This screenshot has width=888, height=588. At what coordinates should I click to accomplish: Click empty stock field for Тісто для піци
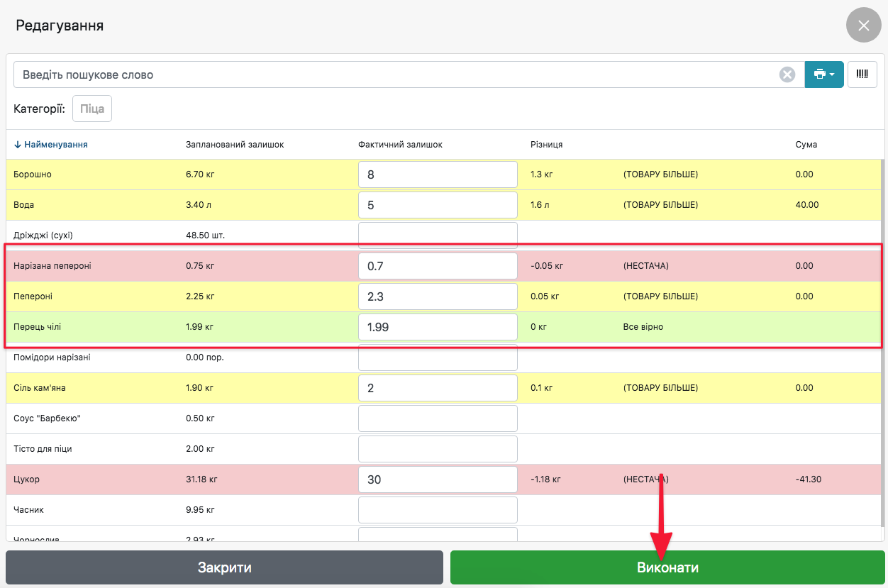tap(438, 449)
